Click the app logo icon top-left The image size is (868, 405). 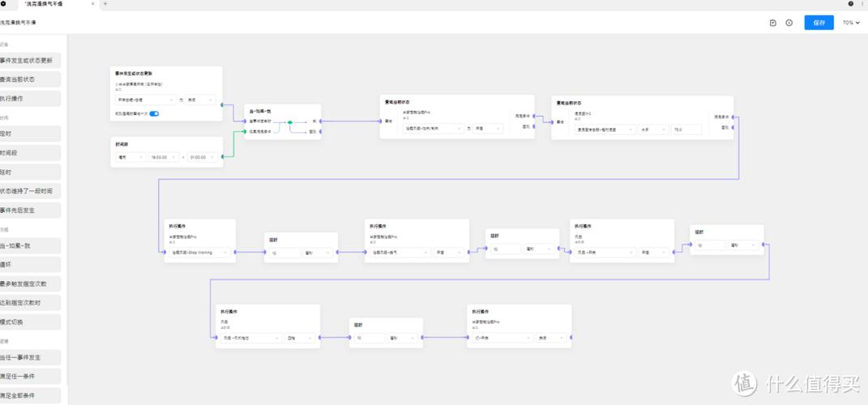2,3
